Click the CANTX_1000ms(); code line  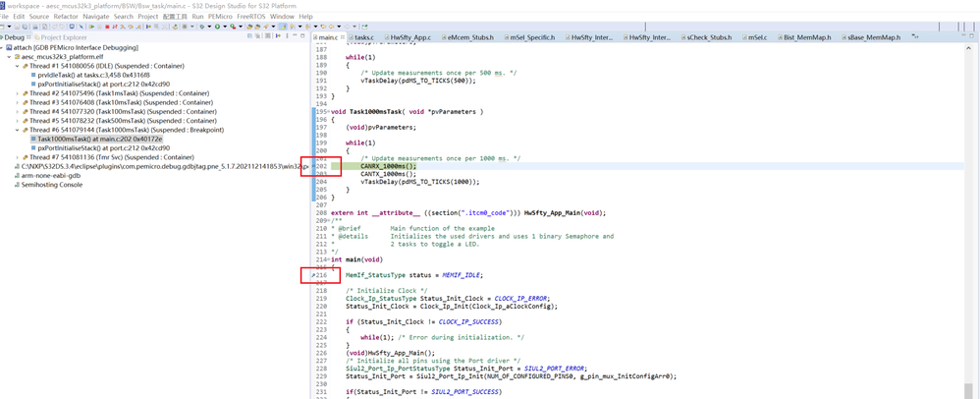click(x=388, y=174)
